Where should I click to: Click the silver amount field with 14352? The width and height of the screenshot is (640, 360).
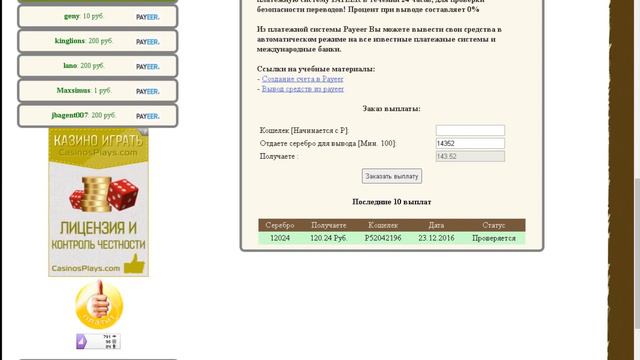470,143
